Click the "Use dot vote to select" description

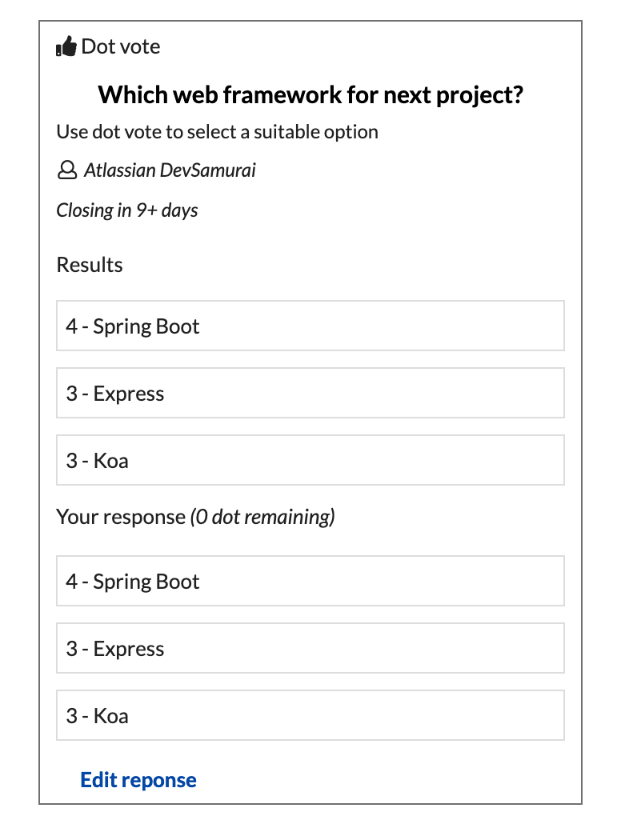click(x=217, y=132)
